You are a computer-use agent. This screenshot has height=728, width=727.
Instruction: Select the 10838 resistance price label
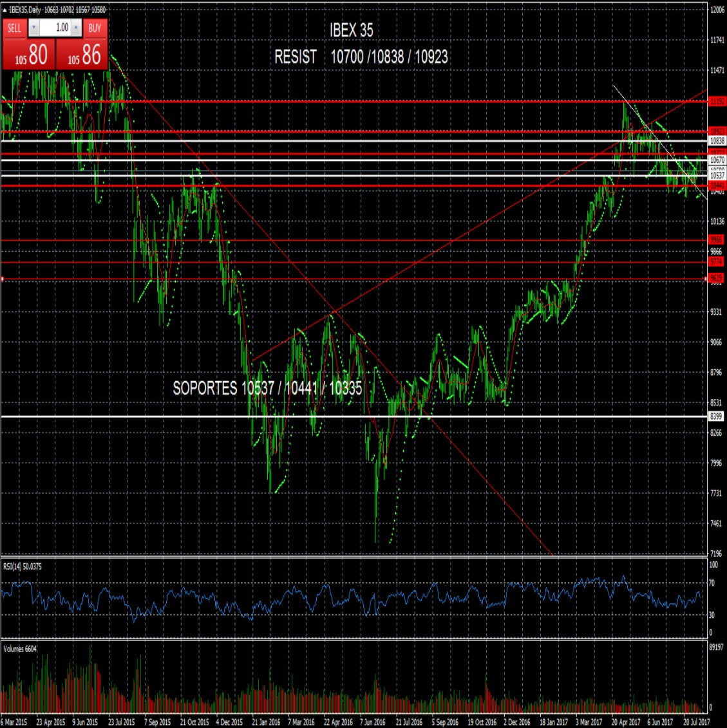point(716,140)
